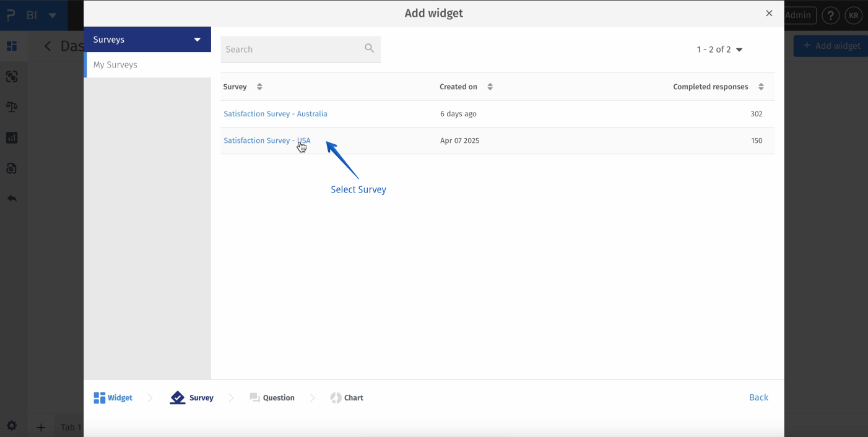The image size is (868, 437).
Task: Switch to Tab 1 at bottom
Action: click(71, 427)
